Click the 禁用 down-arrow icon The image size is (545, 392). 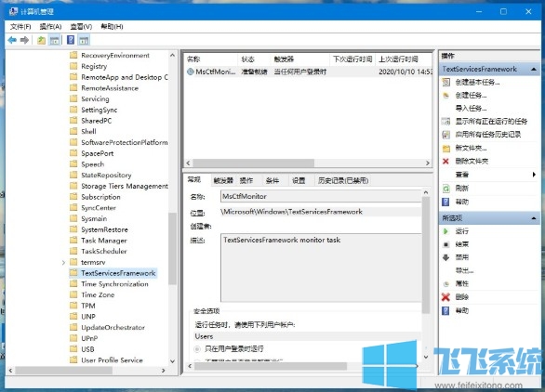pos(445,257)
